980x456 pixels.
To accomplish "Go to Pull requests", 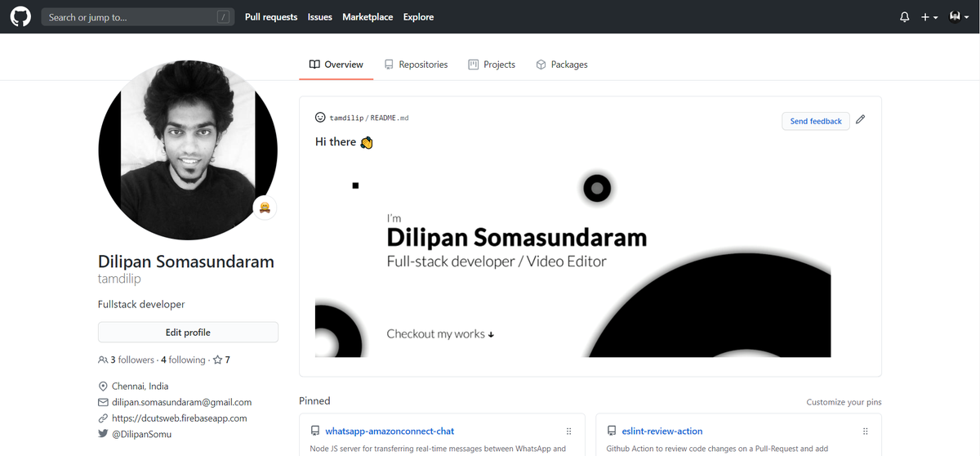I will pos(271,17).
